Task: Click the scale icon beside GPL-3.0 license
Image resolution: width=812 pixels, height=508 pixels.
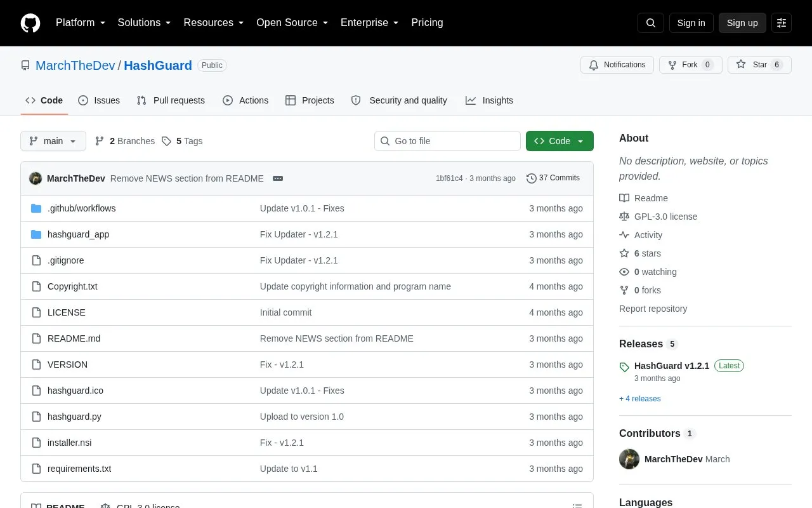Action: pyautogui.click(x=624, y=217)
